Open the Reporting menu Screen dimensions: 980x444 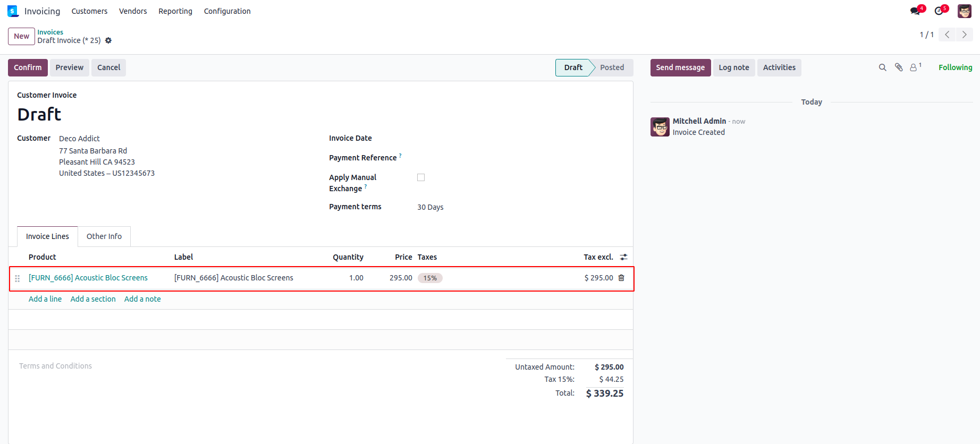click(175, 11)
